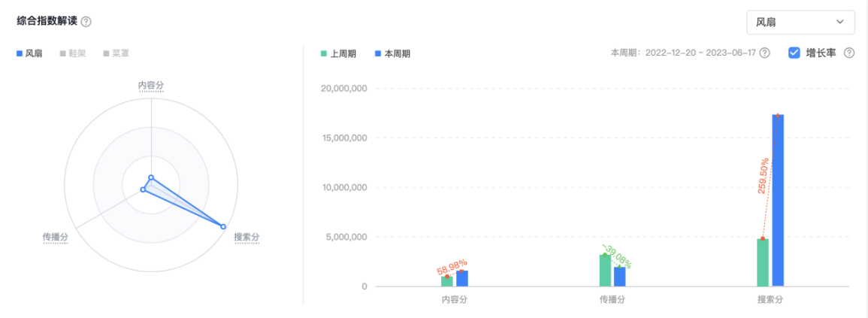The width and height of the screenshot is (868, 318).
Task: Enable 菜罩 legend series
Action: [x=116, y=53]
